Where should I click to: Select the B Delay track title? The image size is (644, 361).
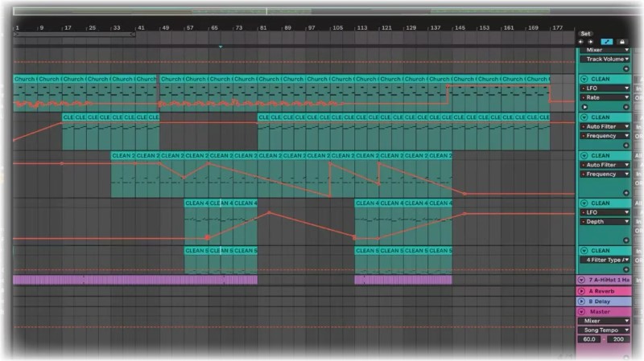(599, 302)
